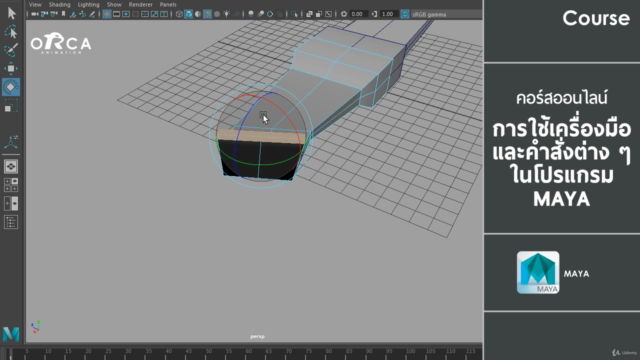The width and height of the screenshot is (640, 360).
Task: Toggle Depth of Field icon
Action: coord(280,14)
